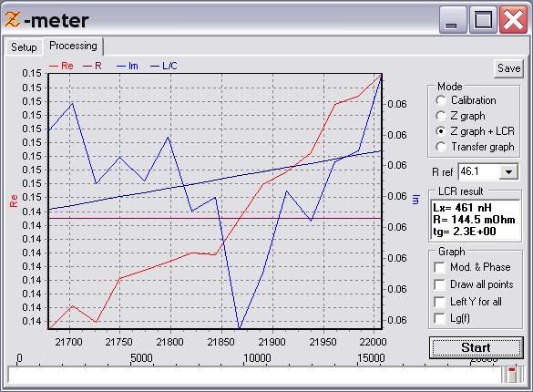
Task: Select the Calibration mode radio button
Action: [441, 100]
